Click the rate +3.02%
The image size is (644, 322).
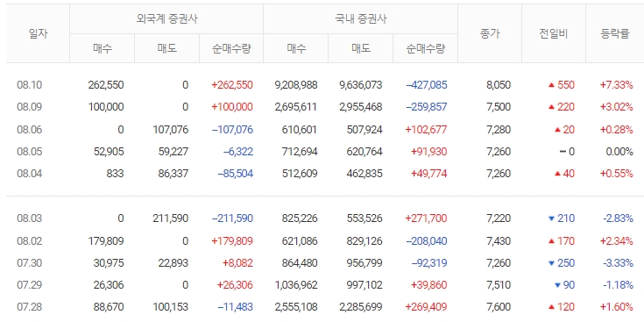pos(617,107)
